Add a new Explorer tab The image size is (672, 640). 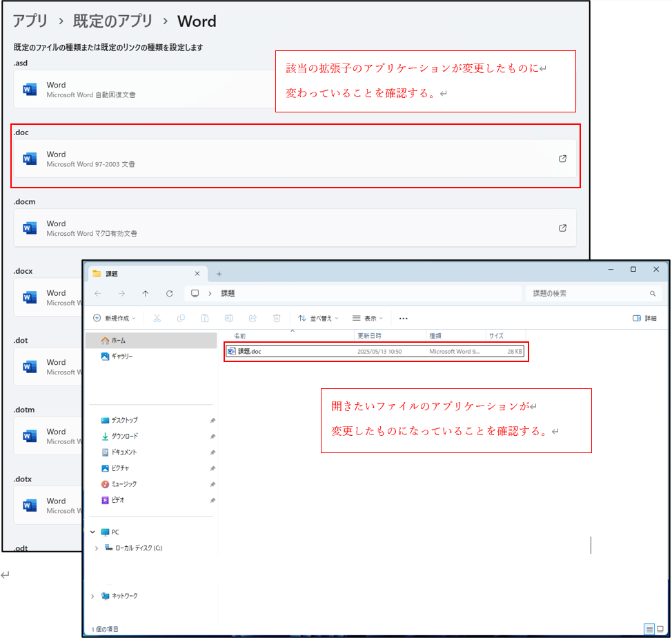tap(219, 274)
